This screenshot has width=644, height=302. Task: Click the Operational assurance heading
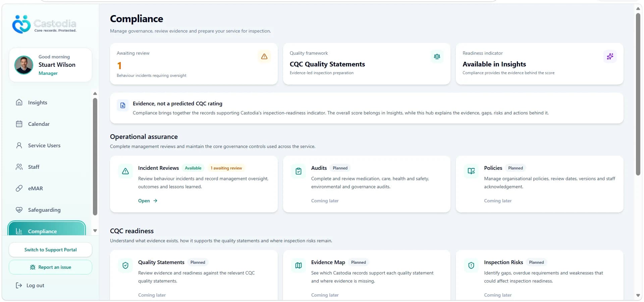144,137
